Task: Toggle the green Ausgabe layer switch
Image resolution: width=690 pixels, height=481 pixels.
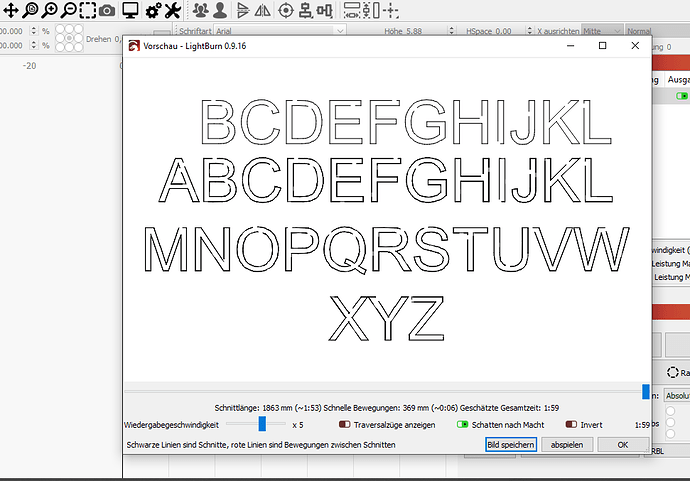Action: click(x=682, y=96)
